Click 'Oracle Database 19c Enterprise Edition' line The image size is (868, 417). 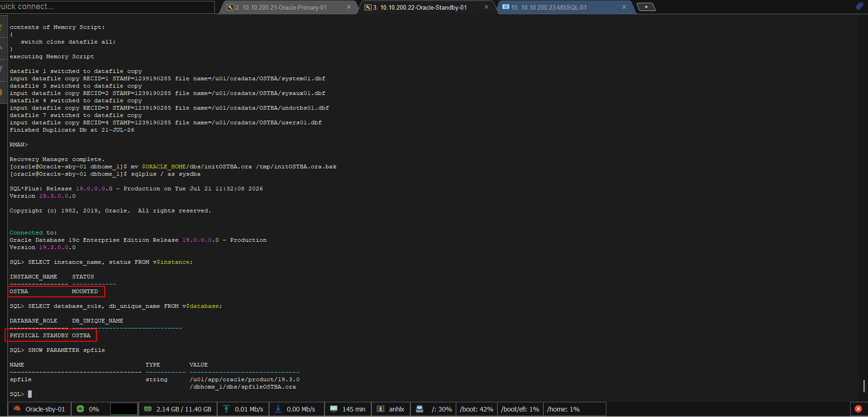click(x=138, y=240)
